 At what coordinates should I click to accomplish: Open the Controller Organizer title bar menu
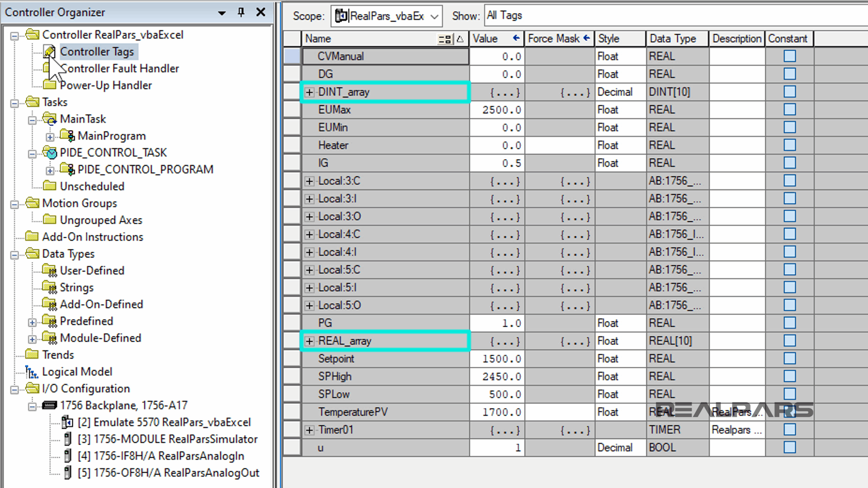click(x=221, y=13)
